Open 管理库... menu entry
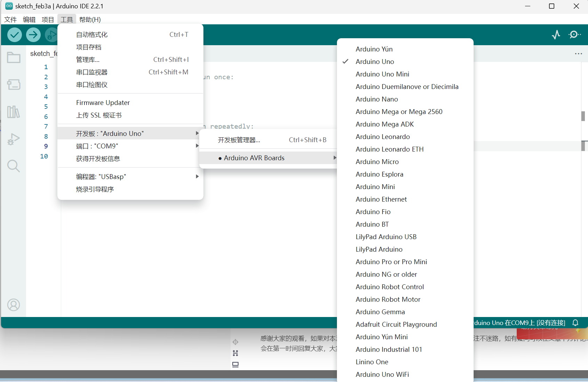 130,59
